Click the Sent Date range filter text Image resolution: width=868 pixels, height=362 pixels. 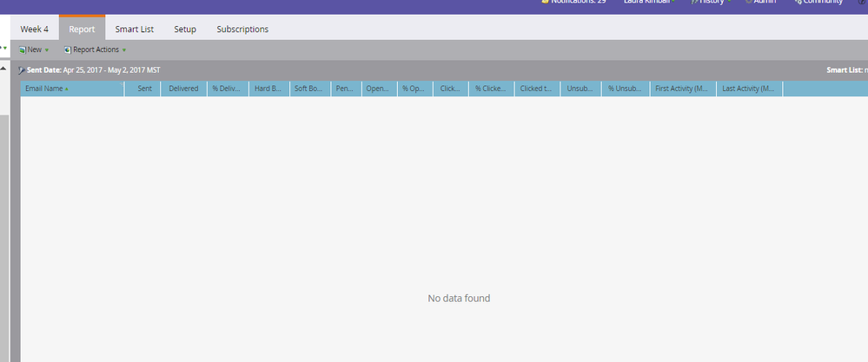[94, 70]
